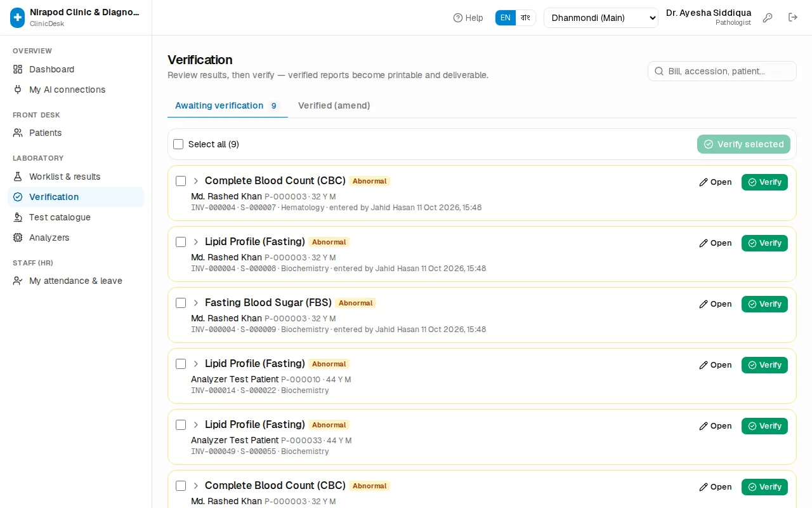Click the plug icon for My AI connections
The width and height of the screenshot is (812, 508).
point(18,90)
